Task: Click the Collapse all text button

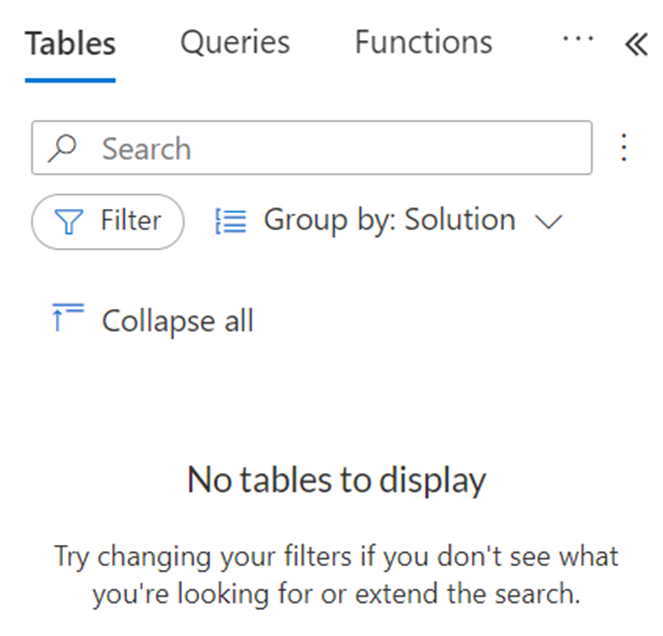Action: click(177, 321)
